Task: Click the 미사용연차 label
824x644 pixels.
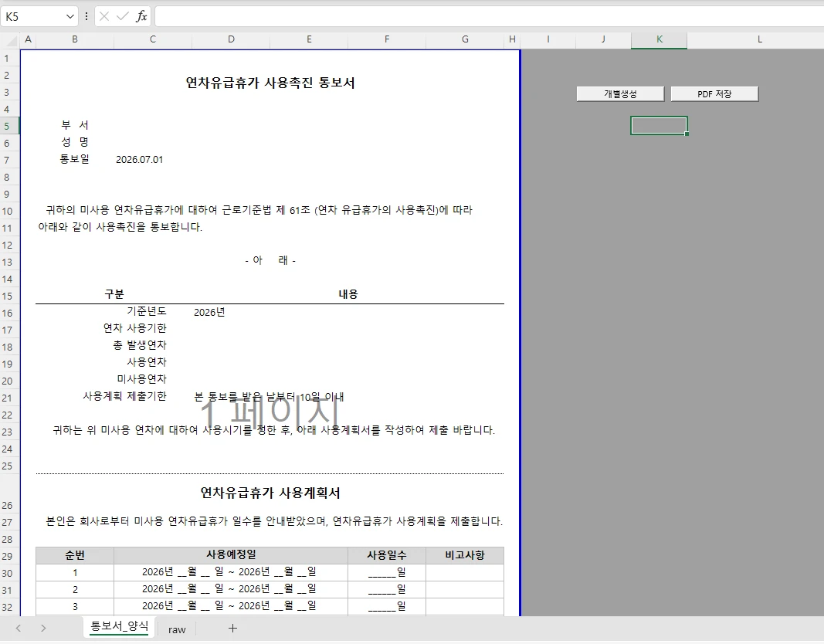Action: [142, 378]
